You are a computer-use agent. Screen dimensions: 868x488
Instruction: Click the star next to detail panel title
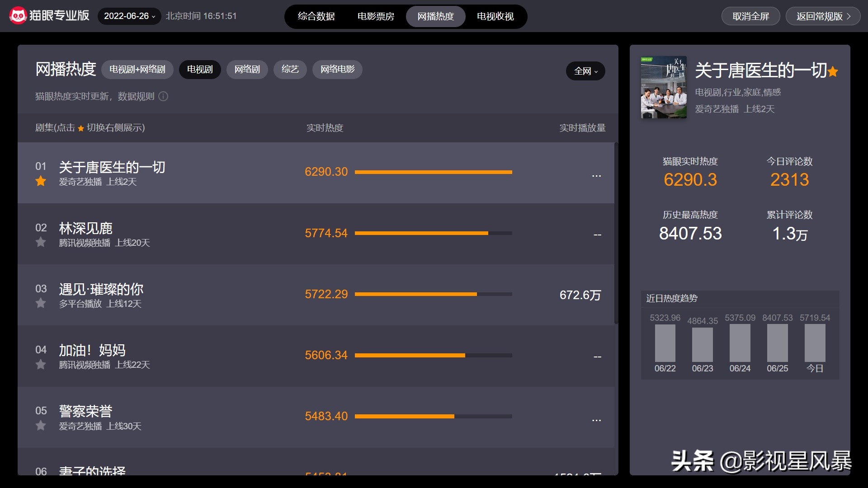(833, 72)
